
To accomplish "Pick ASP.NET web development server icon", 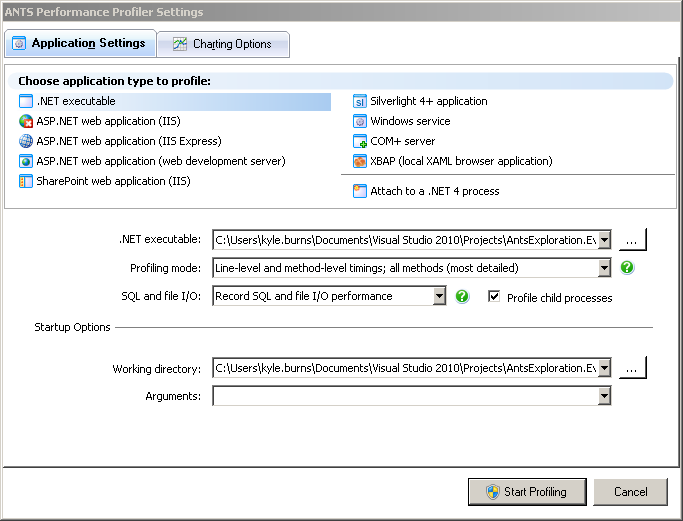I will coord(26,161).
